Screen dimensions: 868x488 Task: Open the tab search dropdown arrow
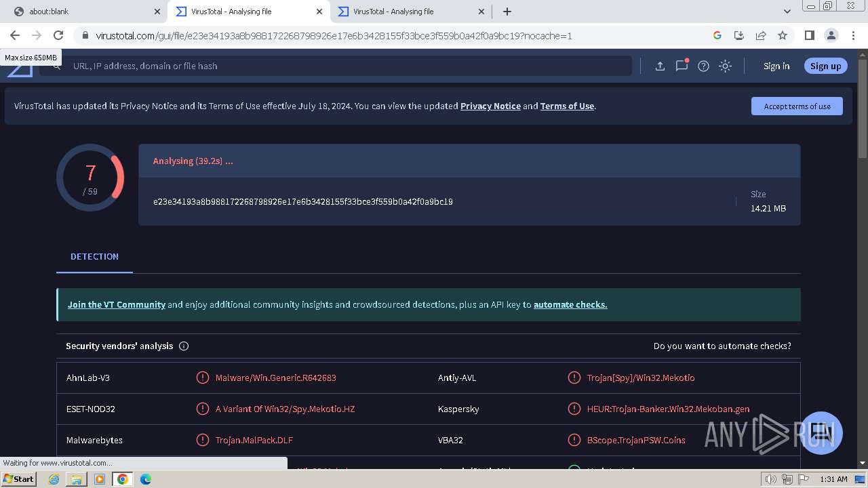(x=787, y=12)
